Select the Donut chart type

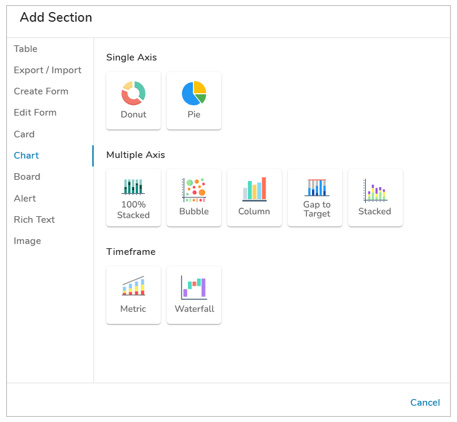coord(133,100)
